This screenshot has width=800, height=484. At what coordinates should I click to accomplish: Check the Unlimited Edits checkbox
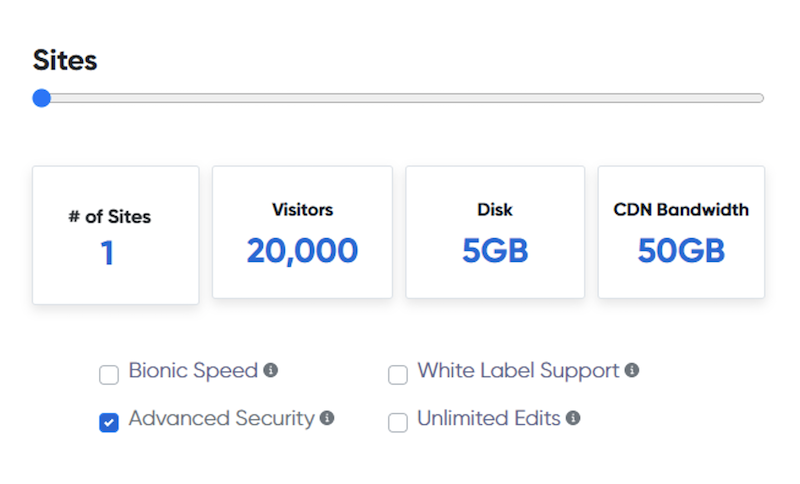point(398,423)
